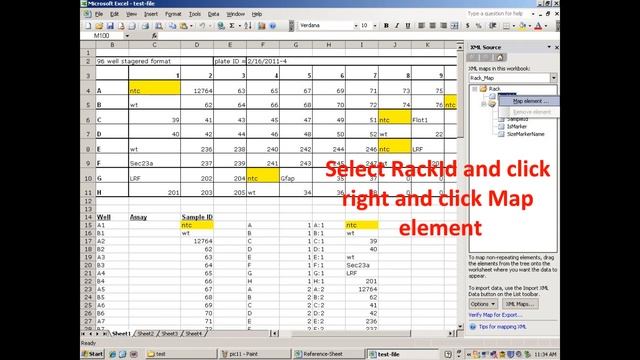Select the SizeMarkerName tree element

[x=525, y=134]
